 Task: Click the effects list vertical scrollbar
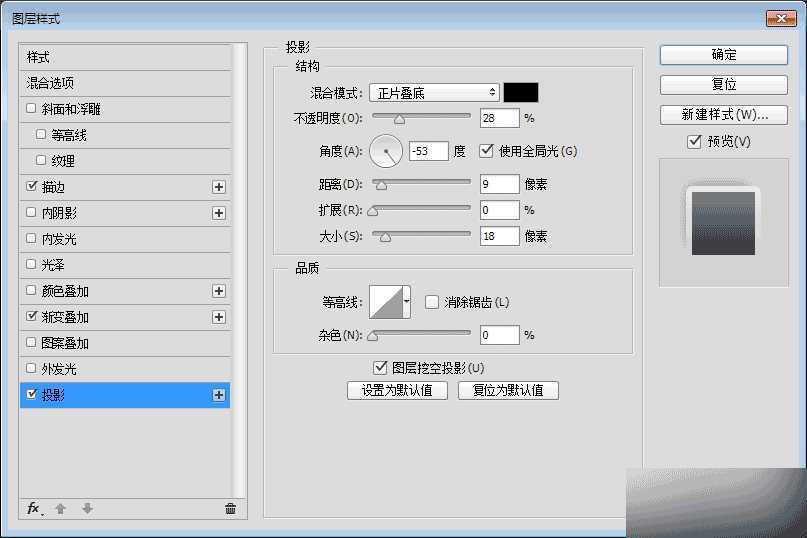click(240, 270)
